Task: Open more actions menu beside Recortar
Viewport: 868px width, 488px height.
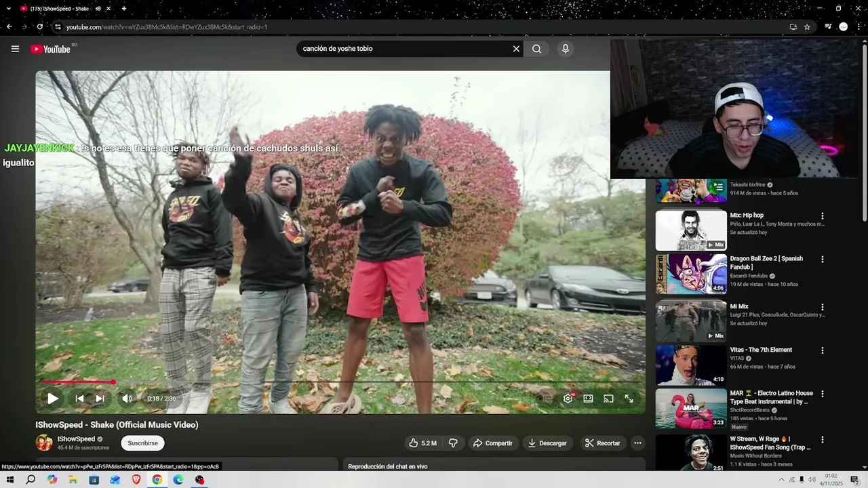Action: click(637, 443)
